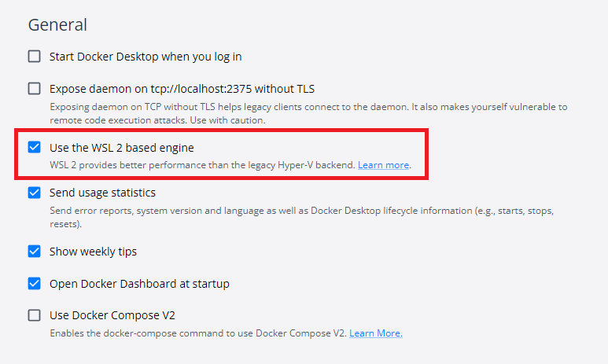Click the 'Use the WSL 2 based engine' label
608x364 pixels.
(122, 148)
